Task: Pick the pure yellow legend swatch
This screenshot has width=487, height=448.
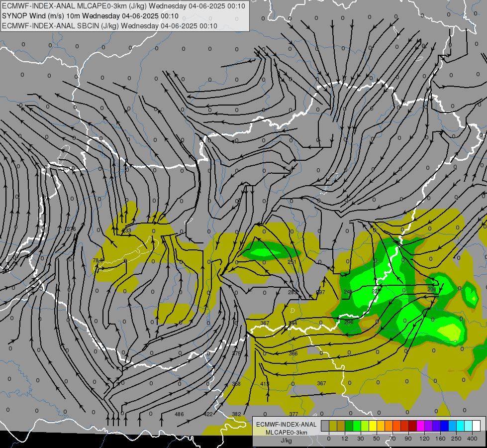Action: pos(373,426)
